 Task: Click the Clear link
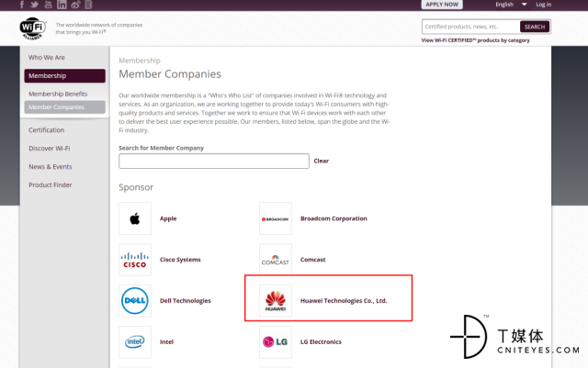321,161
